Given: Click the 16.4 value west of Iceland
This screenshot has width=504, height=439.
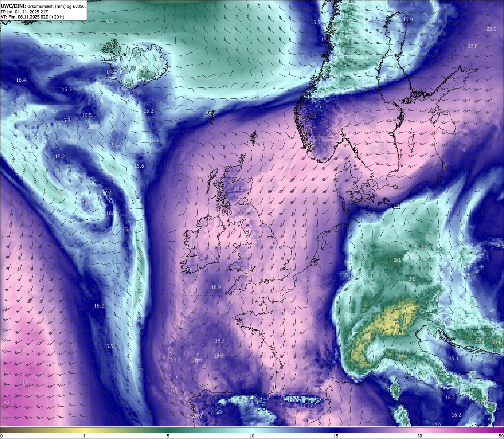Looking at the screenshot, I should click(21, 80).
